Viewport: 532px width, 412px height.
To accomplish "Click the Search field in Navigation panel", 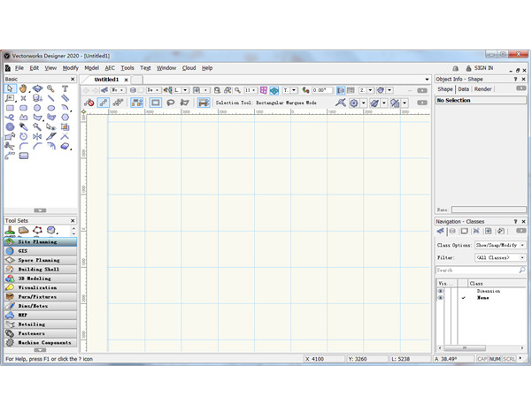I will [481, 270].
